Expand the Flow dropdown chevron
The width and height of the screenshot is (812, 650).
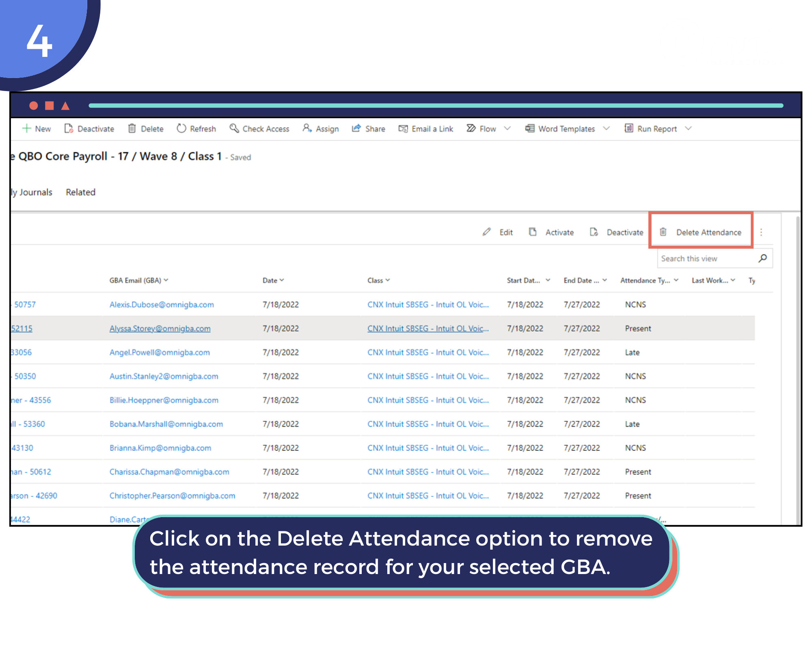pos(507,128)
